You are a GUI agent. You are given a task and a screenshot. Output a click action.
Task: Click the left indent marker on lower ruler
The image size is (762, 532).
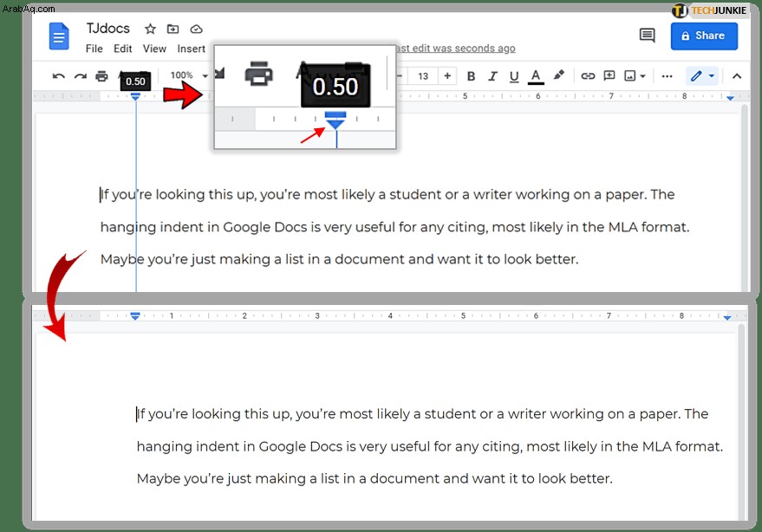[x=135, y=315]
